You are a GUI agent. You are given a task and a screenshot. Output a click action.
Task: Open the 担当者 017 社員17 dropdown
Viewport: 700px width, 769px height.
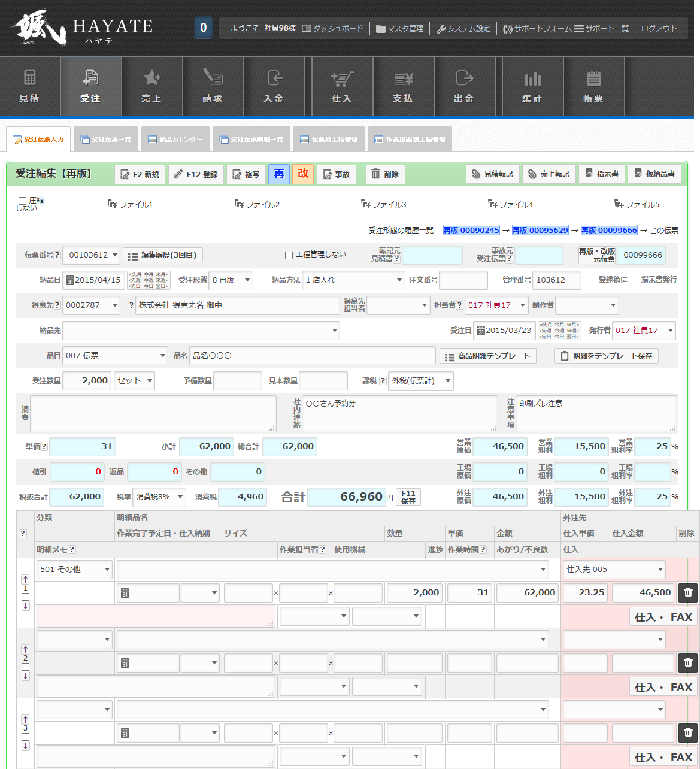[496, 305]
